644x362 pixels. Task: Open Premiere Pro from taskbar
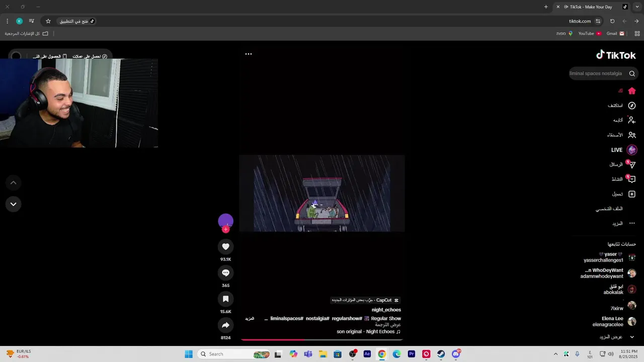(412, 354)
